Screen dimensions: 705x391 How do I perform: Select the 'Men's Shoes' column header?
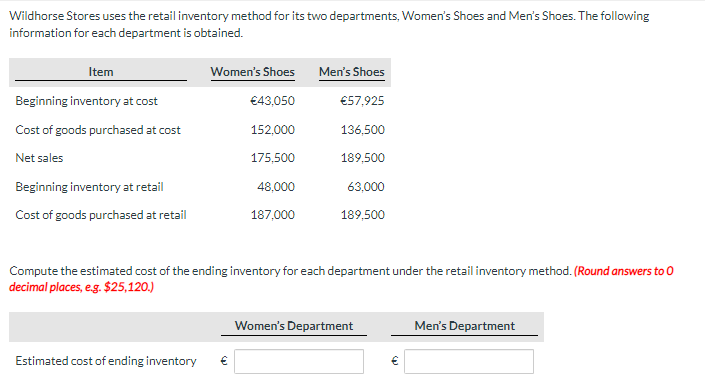(x=352, y=72)
